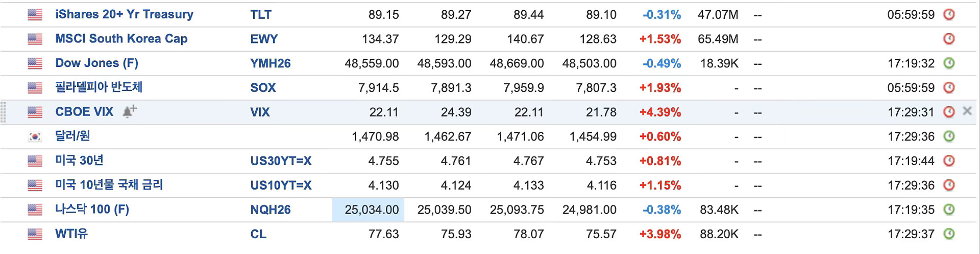Click the red clock icon in 미국 30년 row
The width and height of the screenshot is (980, 254).
pos(949,161)
